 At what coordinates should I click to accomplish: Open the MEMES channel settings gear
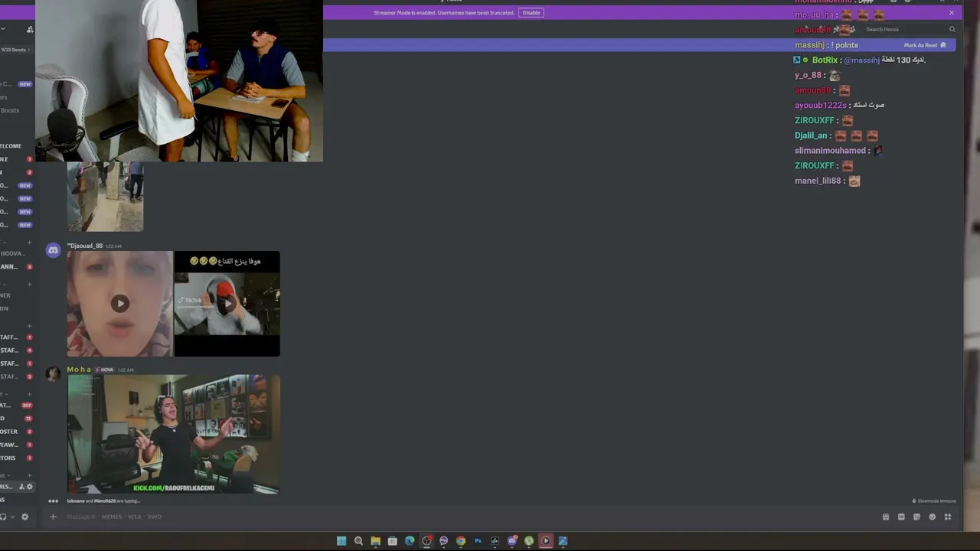click(30, 487)
